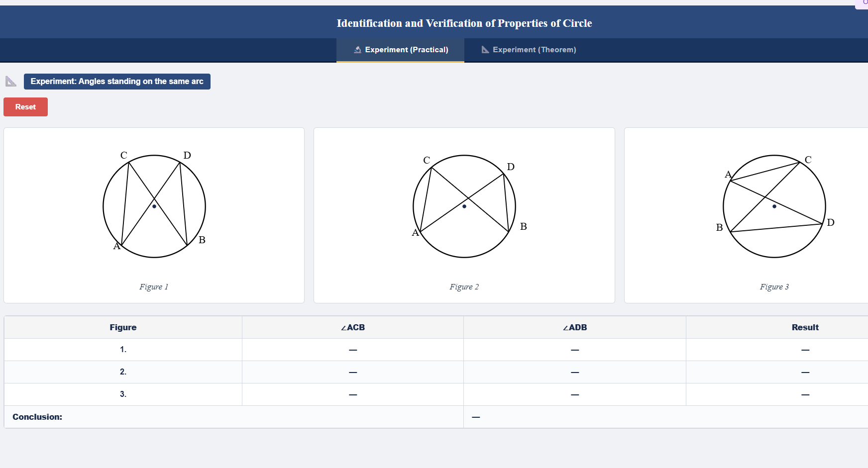Screen dimensions: 868x468
Task: Switch to the Experiment (Theorem) tab
Action: pos(528,50)
